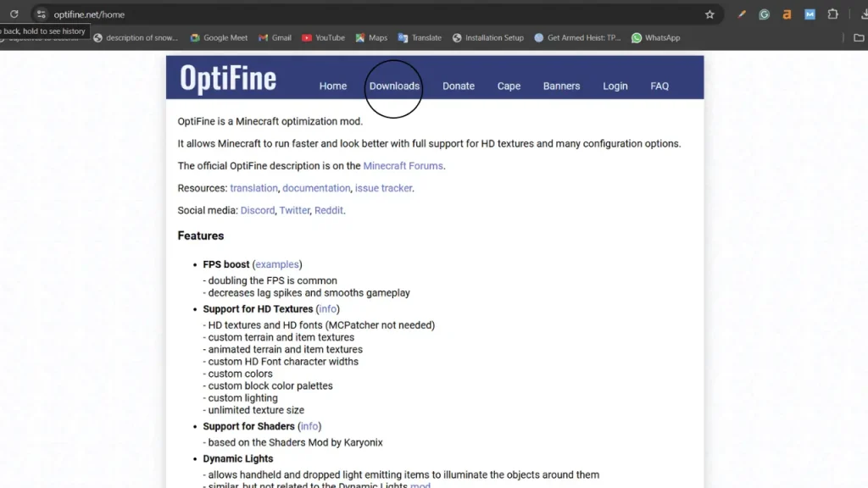Viewport: 868px width, 488px height.
Task: Open the Cape nav item
Action: pos(509,86)
